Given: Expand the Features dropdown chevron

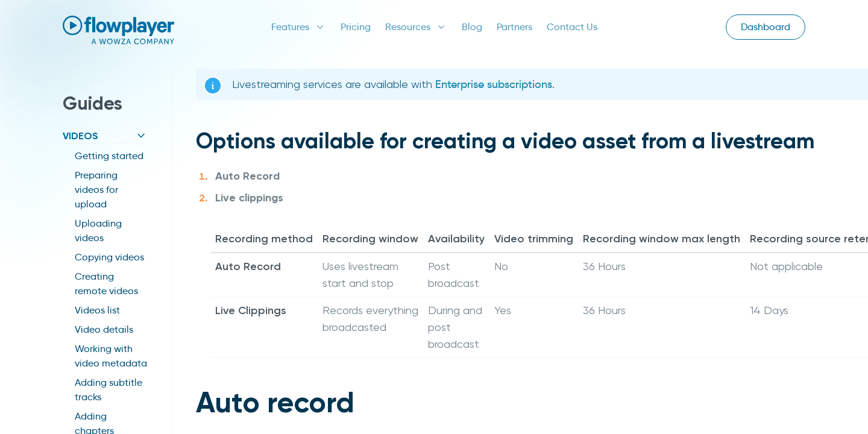Looking at the screenshot, I should [320, 27].
